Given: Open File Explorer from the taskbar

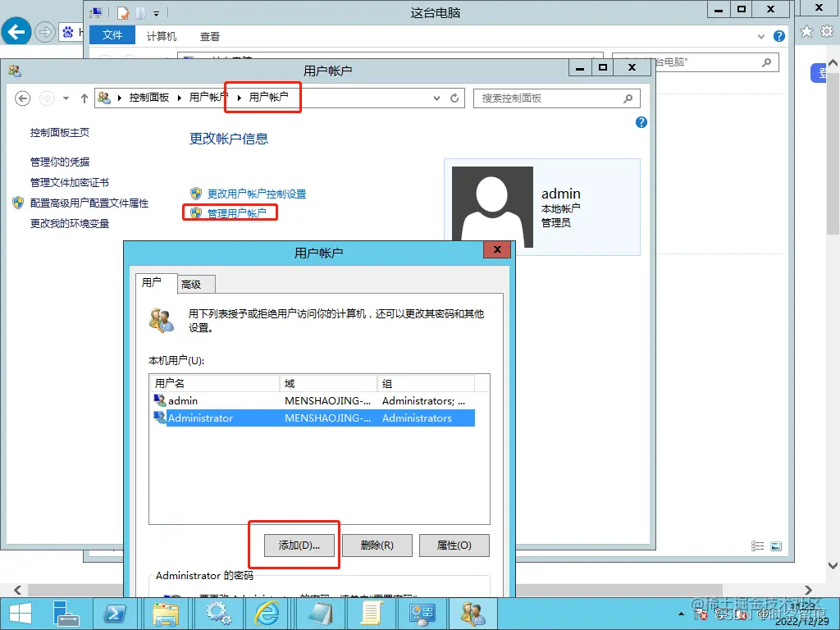Looking at the screenshot, I should (x=166, y=614).
